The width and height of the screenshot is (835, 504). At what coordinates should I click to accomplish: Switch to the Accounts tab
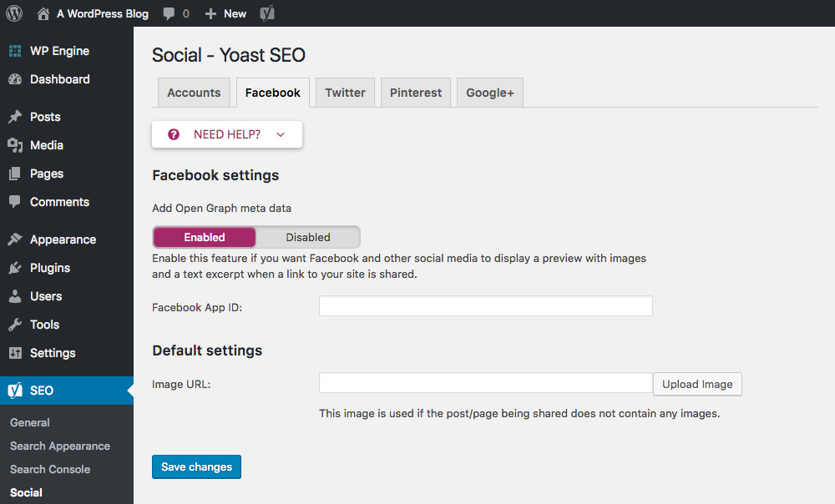coord(194,93)
